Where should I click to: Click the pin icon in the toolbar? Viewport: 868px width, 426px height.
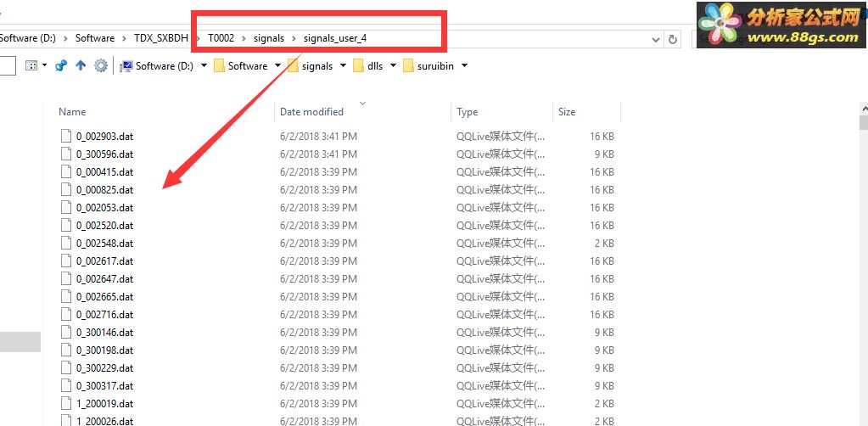[61, 66]
